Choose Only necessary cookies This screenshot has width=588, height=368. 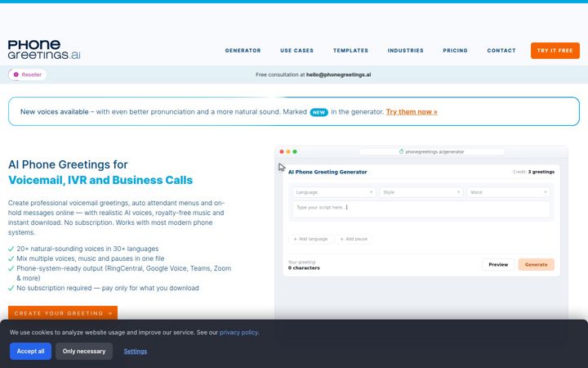[84, 351]
